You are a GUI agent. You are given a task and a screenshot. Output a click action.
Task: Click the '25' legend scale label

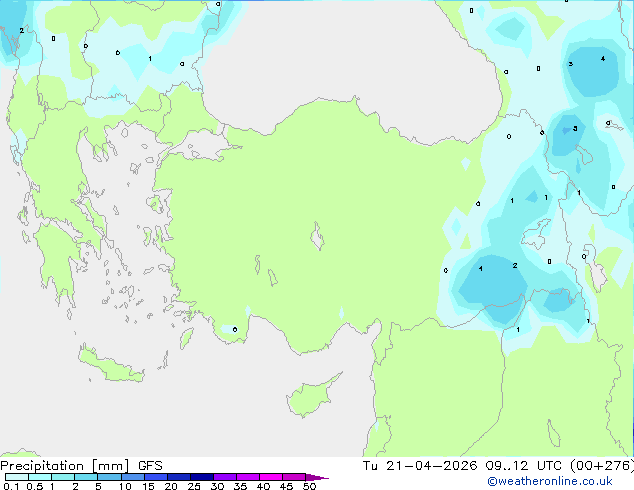194,486
